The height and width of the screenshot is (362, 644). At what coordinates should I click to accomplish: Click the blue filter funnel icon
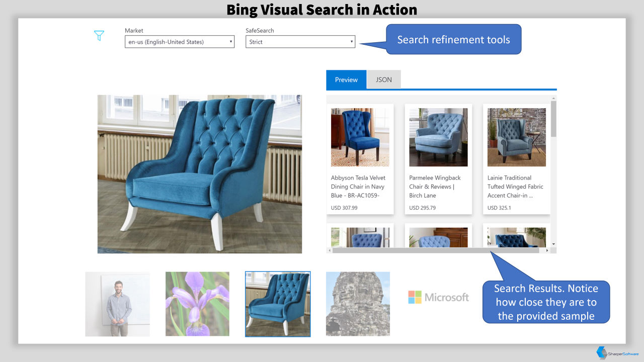(99, 36)
